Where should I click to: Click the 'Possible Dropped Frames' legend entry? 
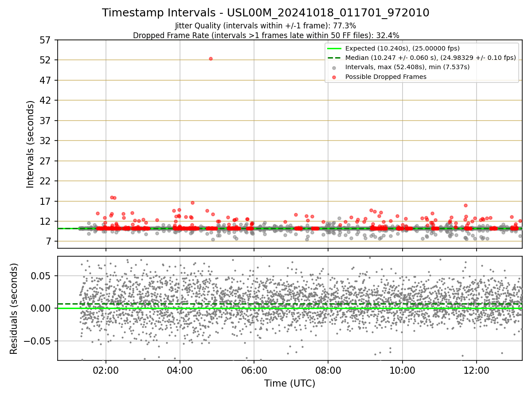coord(386,77)
